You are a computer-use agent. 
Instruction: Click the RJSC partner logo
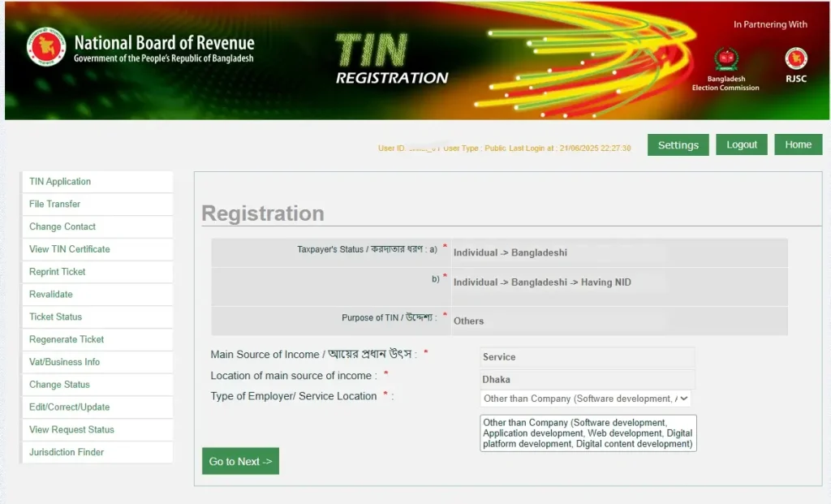(795, 60)
